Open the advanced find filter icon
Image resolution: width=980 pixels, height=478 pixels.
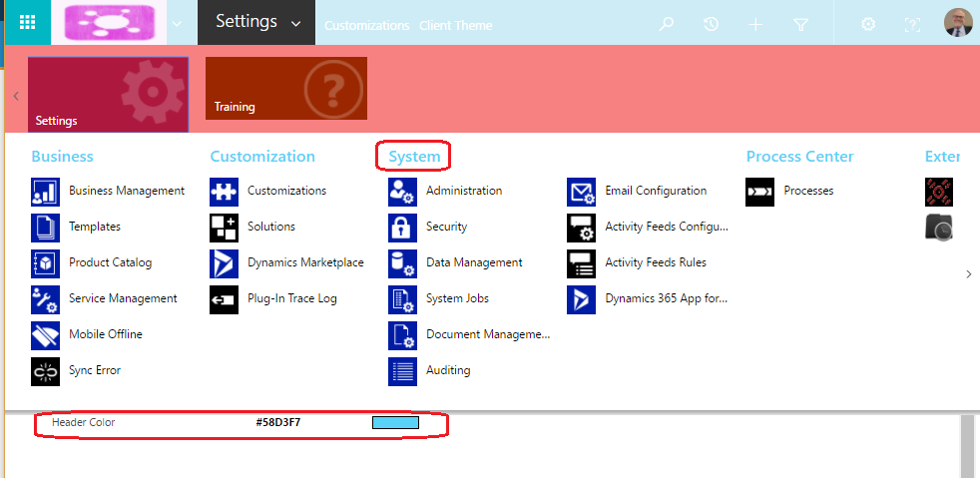point(800,24)
